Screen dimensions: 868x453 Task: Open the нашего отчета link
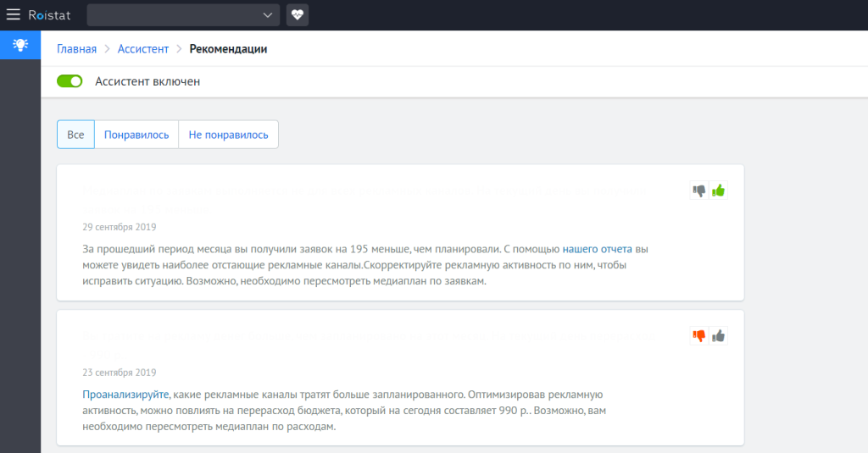pyautogui.click(x=597, y=249)
